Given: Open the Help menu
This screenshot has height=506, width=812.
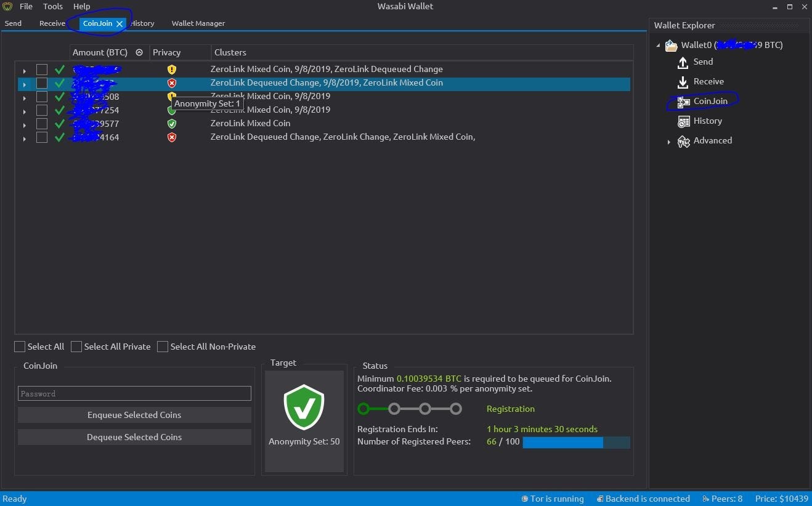Looking at the screenshot, I should point(81,6).
